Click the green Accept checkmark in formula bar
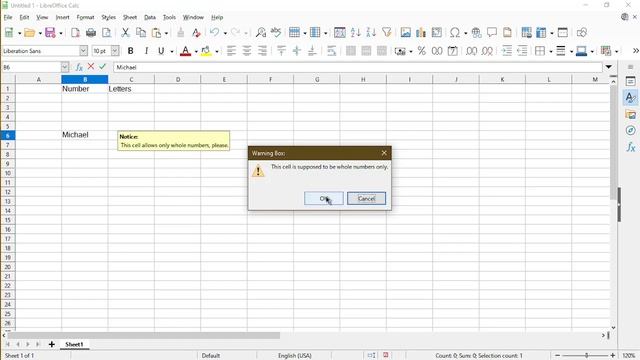The width and height of the screenshot is (640, 360). coord(102,67)
